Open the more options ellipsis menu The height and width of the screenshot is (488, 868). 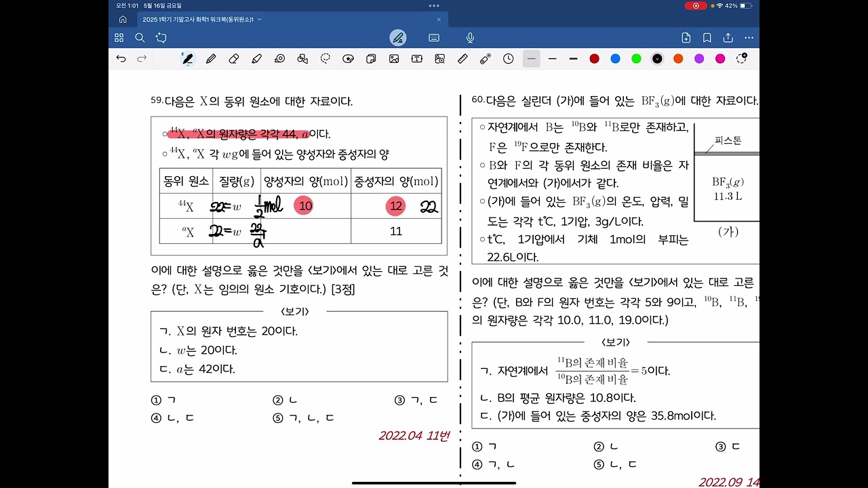(x=749, y=38)
